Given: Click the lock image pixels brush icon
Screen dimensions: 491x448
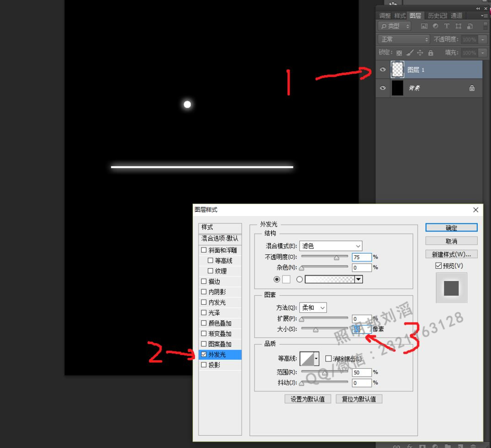Looking at the screenshot, I should [x=410, y=53].
